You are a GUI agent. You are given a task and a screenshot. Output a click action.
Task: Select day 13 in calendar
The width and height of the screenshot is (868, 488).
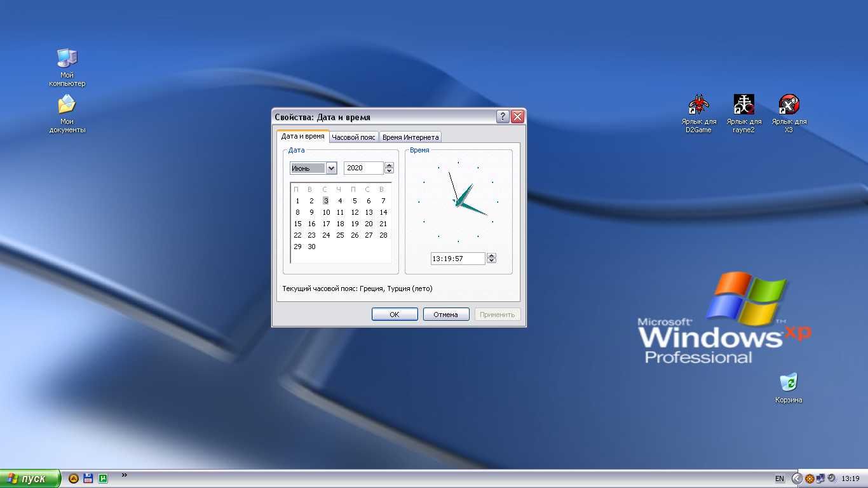(369, 212)
